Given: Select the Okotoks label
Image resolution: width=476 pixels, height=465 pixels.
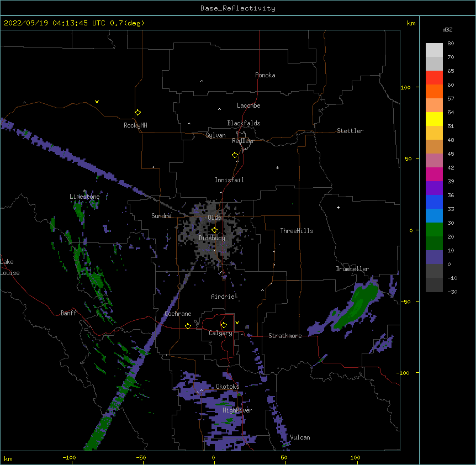Looking at the screenshot, I should tap(228, 387).
